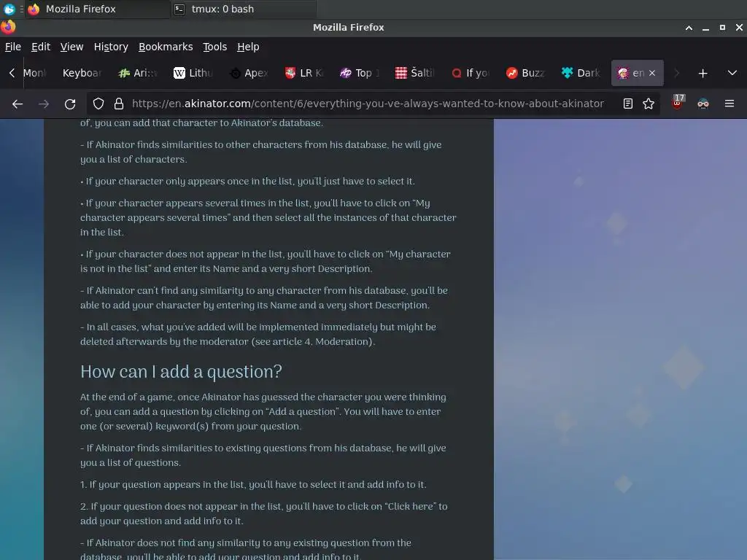Switch to the LR K tab
Viewport: 747px width, 560px height.
(x=304, y=73)
